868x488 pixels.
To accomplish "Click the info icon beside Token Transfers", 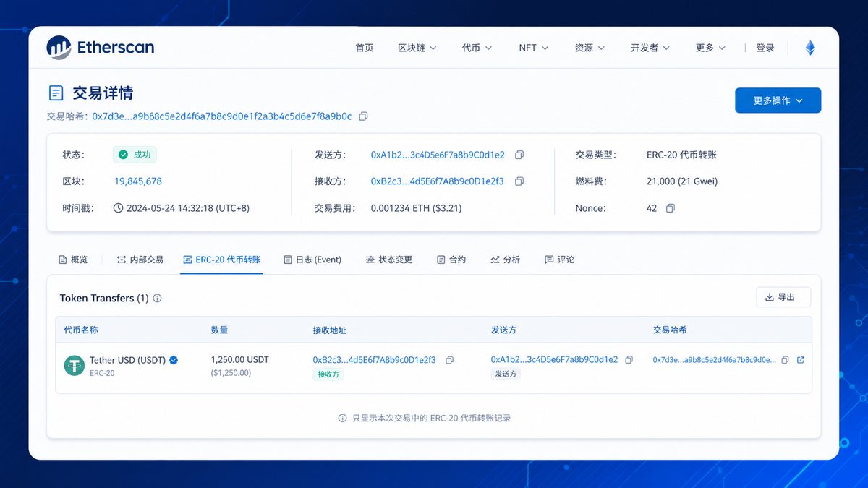I will (x=158, y=298).
